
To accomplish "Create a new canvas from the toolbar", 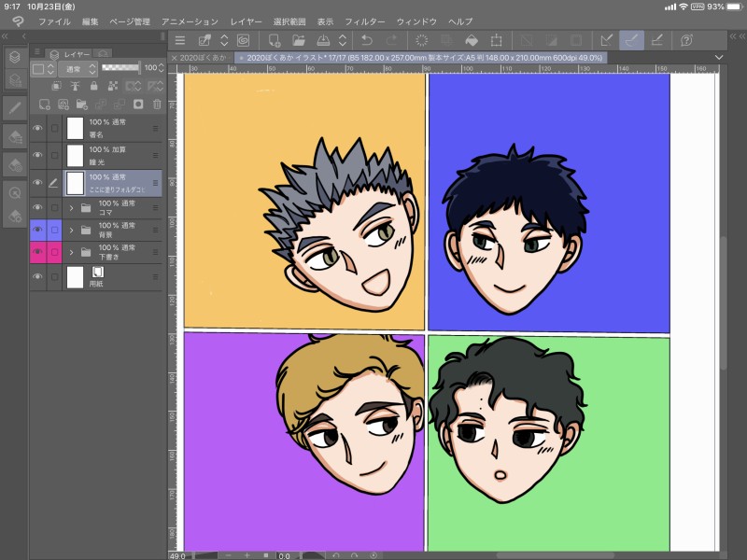I will (x=275, y=40).
